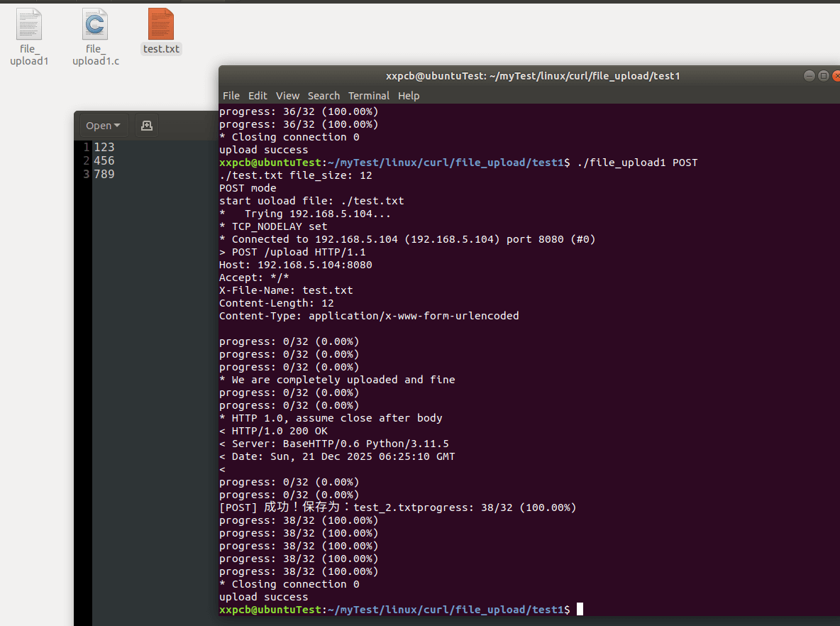Image resolution: width=840 pixels, height=626 pixels.
Task: Click line 3 text '789' in editor
Action: (104, 174)
